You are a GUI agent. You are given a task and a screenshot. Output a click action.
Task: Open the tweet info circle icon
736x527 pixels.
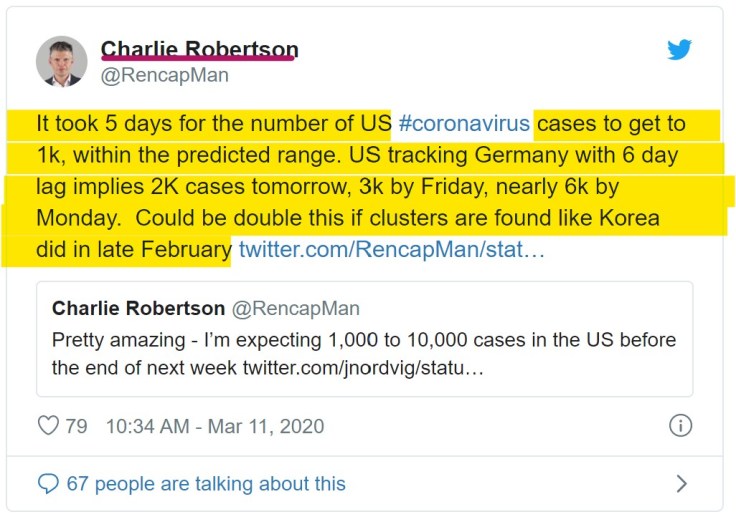coord(680,426)
